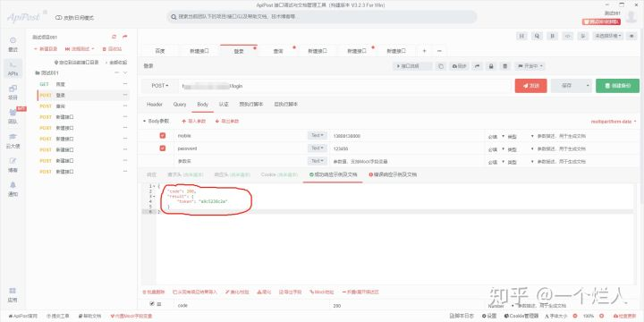
Task: Open the 云大使 sidebar icon
Action: click(13, 140)
